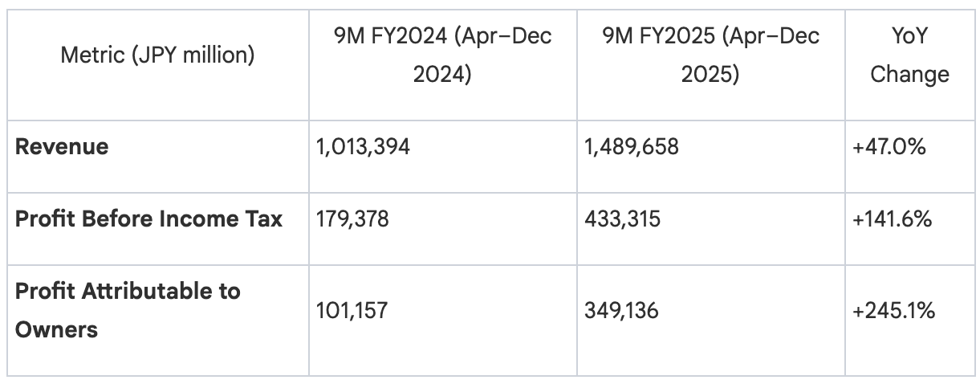
Task: Click the word "Change" in the header
Action: click(x=910, y=75)
